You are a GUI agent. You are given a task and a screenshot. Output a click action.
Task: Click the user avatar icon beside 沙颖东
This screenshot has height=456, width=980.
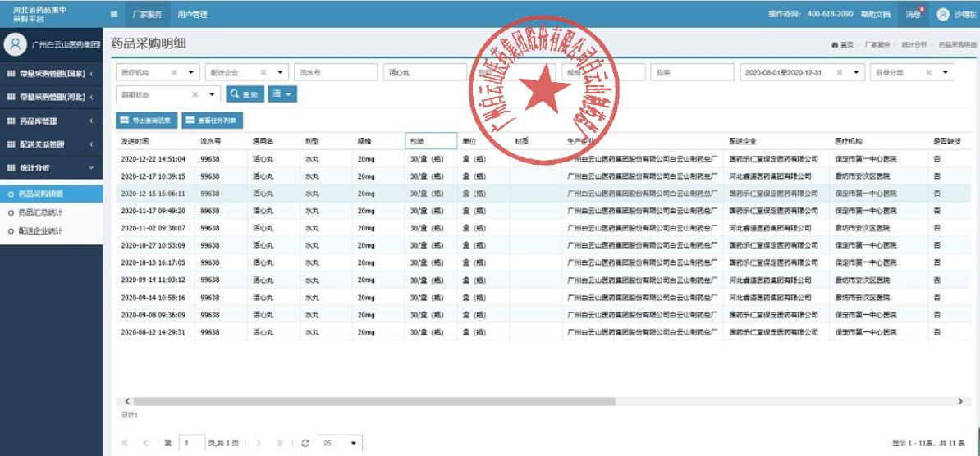coord(943,15)
